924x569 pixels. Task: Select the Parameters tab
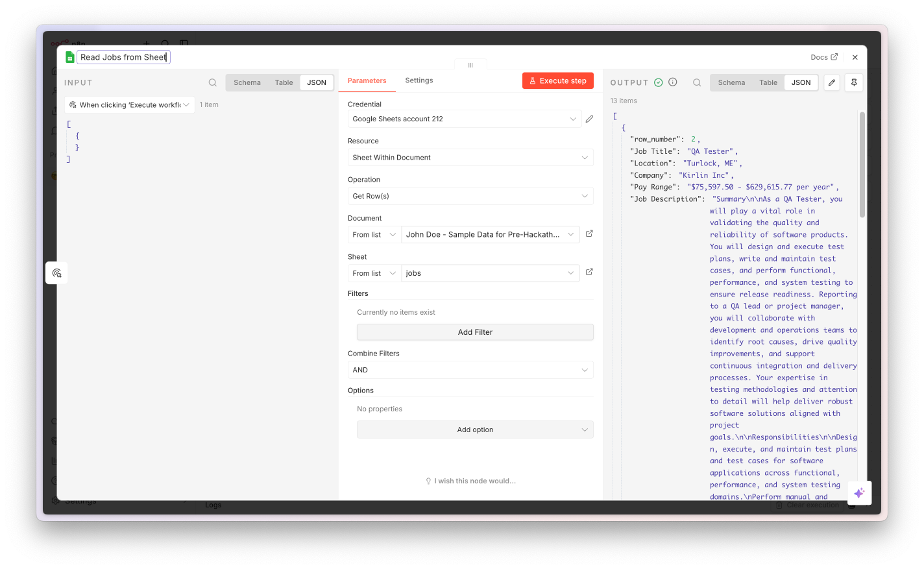click(367, 80)
